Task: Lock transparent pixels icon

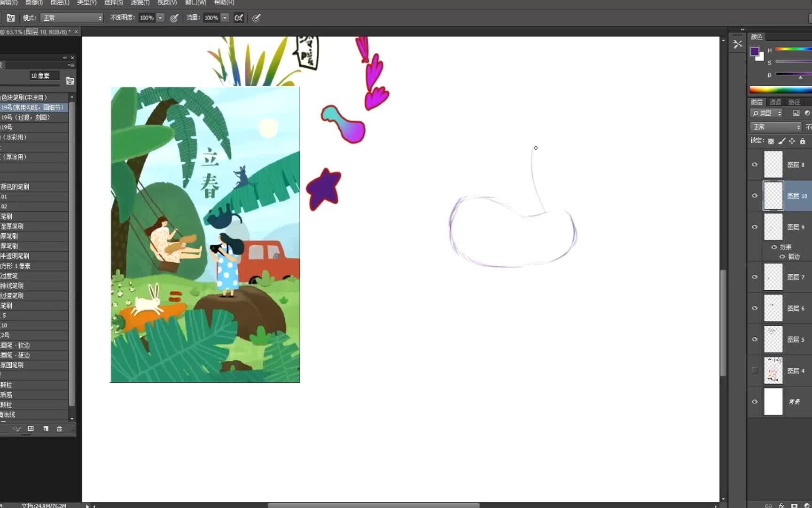Action: click(771, 141)
